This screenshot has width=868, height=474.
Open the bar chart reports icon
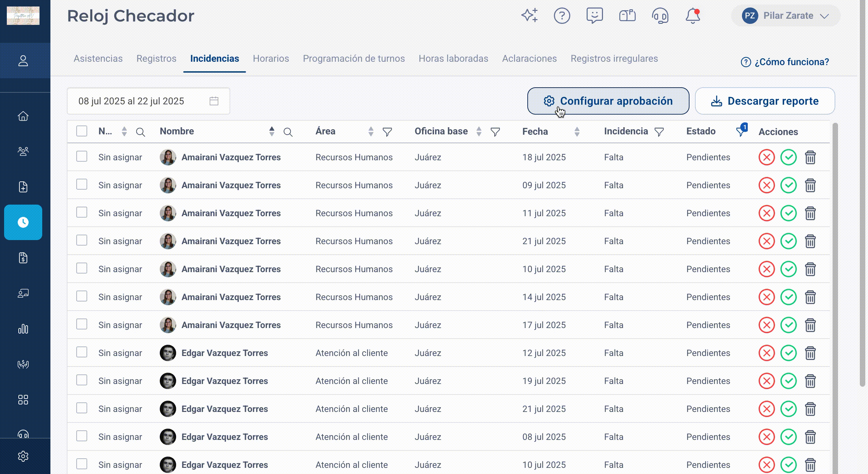point(23,329)
